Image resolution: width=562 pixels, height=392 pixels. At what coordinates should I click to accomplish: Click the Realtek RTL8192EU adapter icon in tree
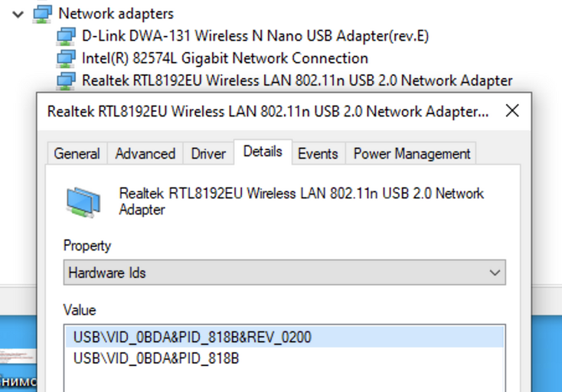coord(66,81)
